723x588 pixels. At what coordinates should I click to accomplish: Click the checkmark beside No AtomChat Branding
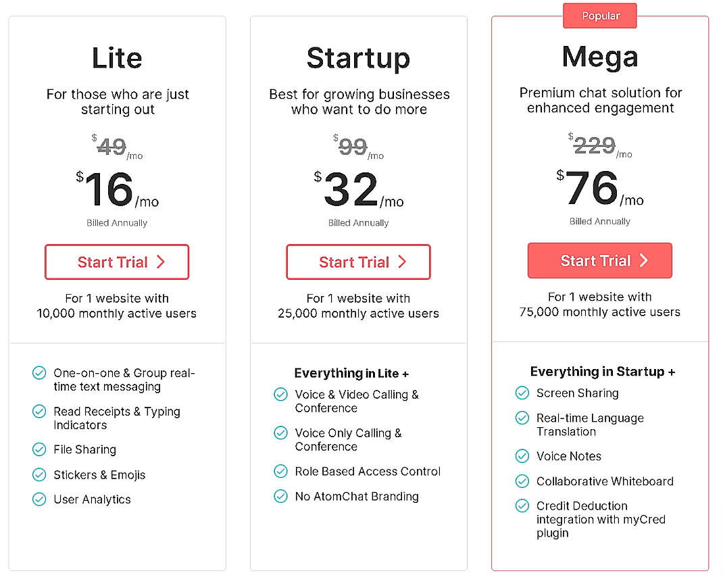pos(280,496)
